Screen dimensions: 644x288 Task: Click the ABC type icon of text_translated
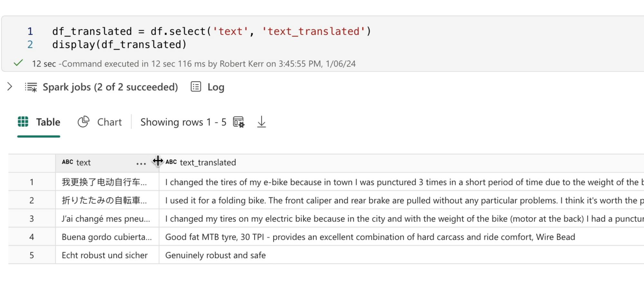pyautogui.click(x=171, y=162)
